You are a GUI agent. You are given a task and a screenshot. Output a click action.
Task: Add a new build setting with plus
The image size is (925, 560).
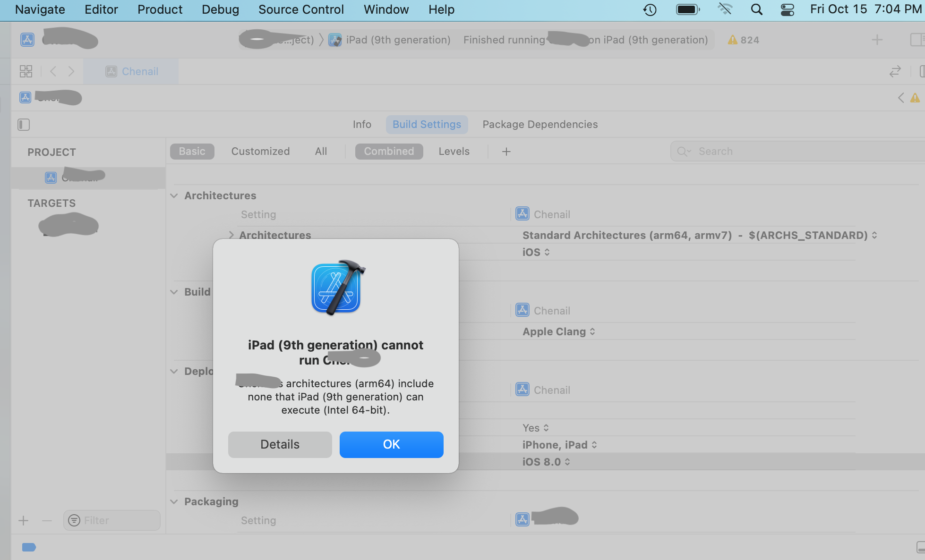[x=506, y=152]
